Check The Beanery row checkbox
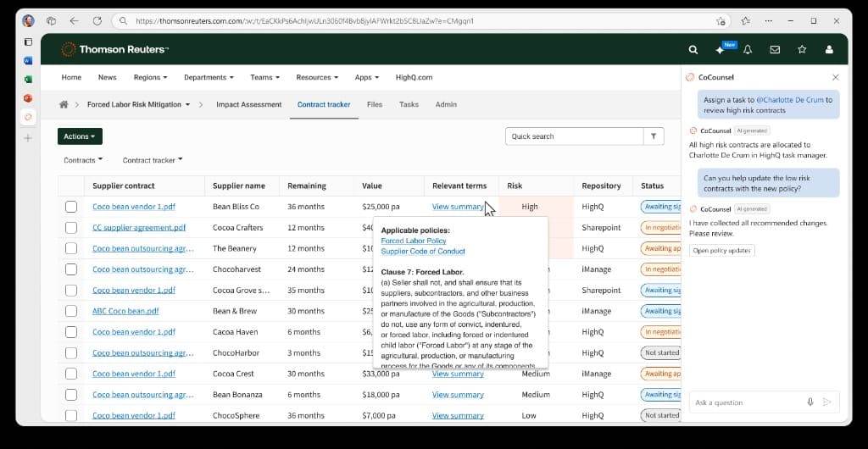The height and width of the screenshot is (449, 868). tap(71, 249)
